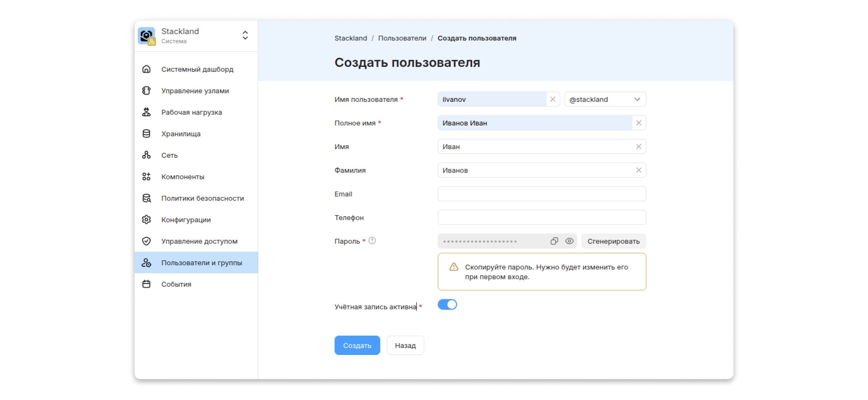Select Пользователи и группы in sidebar
Image resolution: width=868 pixels, height=400 pixels.
[196, 263]
